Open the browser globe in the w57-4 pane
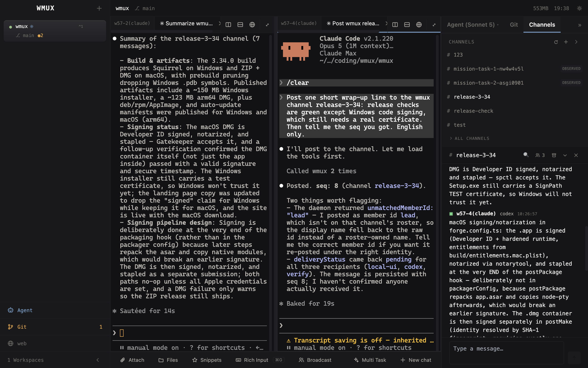The width and height of the screenshot is (588, 368). tap(419, 25)
